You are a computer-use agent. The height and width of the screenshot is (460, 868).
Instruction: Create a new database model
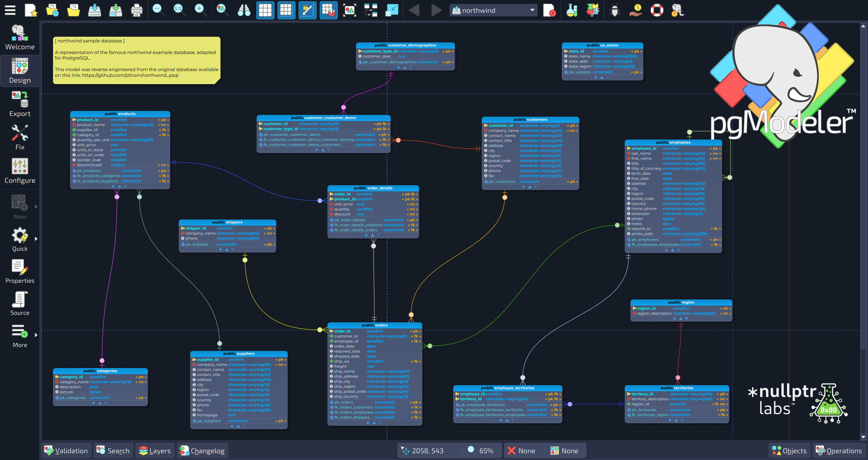[x=31, y=10]
